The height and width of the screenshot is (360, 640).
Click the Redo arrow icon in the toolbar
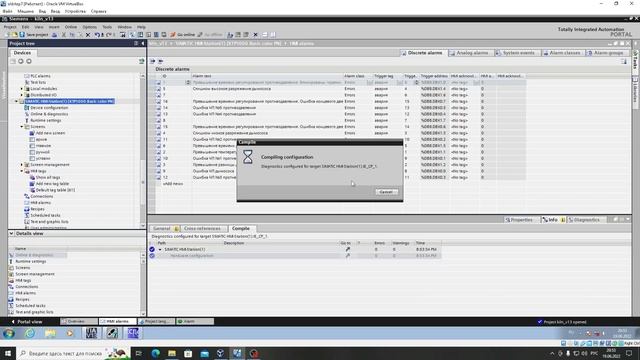109,35
